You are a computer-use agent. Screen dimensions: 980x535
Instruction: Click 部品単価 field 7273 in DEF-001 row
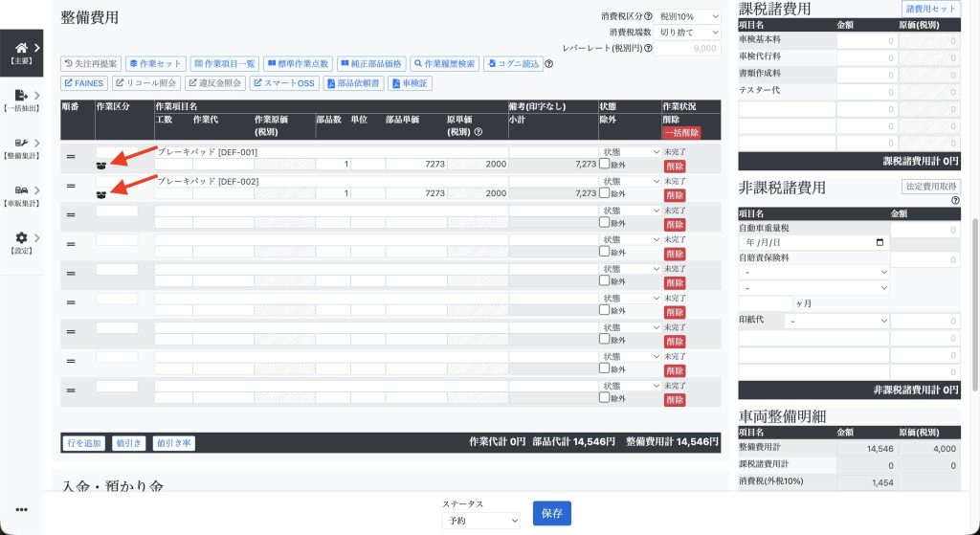(x=416, y=164)
